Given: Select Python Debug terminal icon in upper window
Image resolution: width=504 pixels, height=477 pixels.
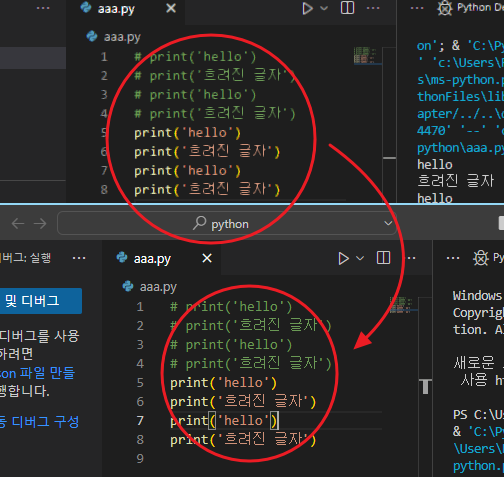Looking at the screenshot, I should click(445, 8).
